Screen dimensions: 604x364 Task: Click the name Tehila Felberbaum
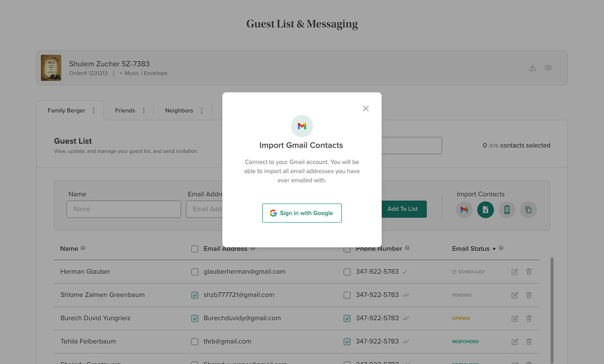[88, 342]
